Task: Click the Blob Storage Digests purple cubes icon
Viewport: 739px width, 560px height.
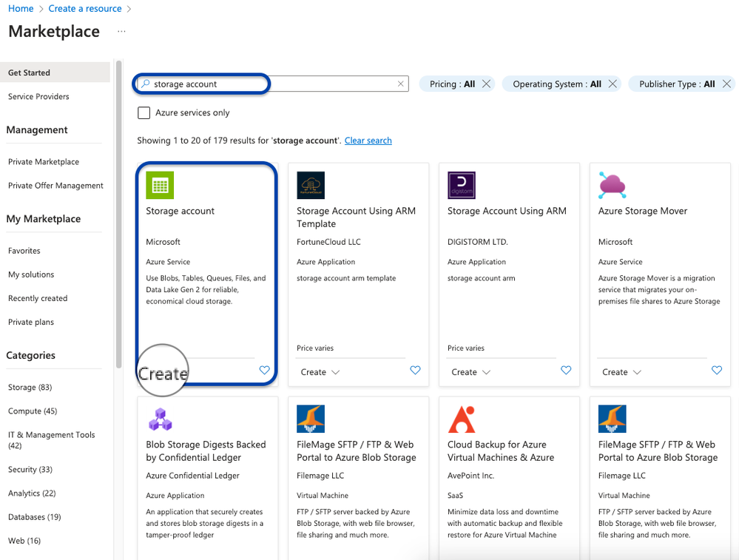Action: (161, 419)
